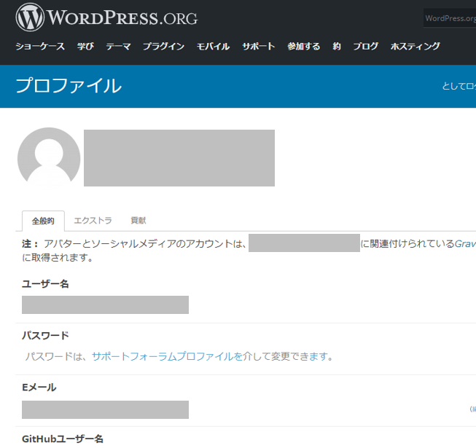Click the WordPress.org logo

click(x=106, y=17)
